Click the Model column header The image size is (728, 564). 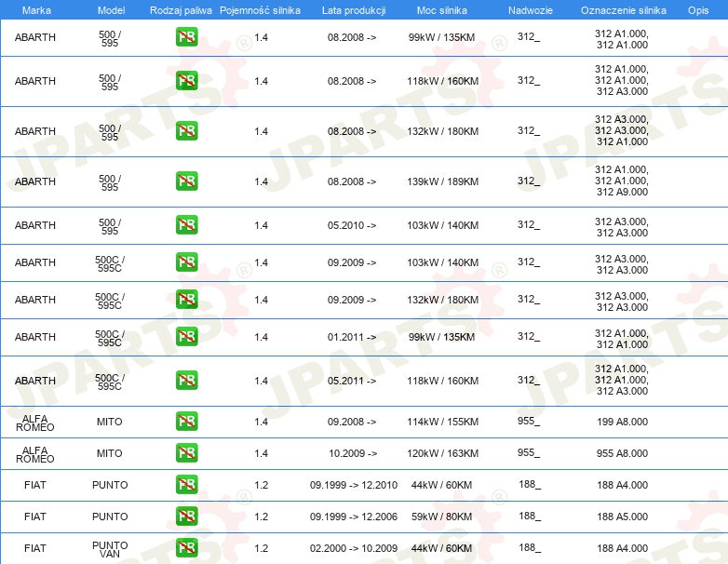[111, 10]
